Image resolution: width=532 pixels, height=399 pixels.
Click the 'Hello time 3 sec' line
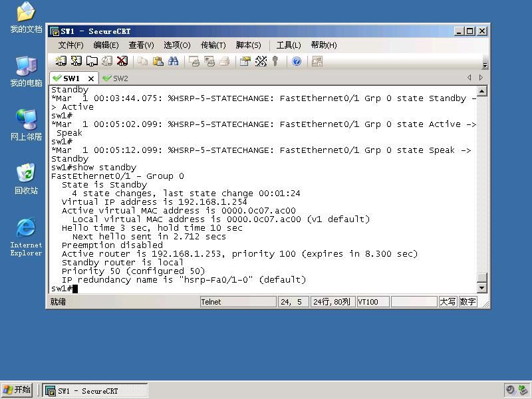152,227
